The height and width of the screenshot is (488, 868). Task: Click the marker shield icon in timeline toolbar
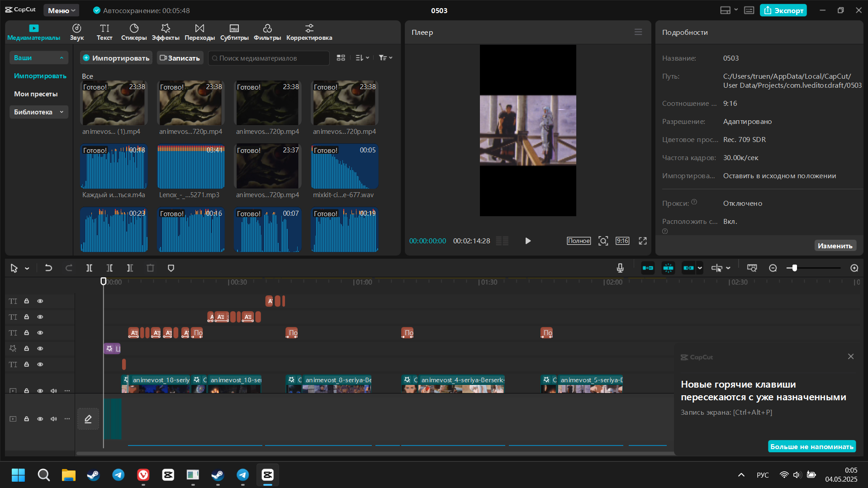(171, 268)
